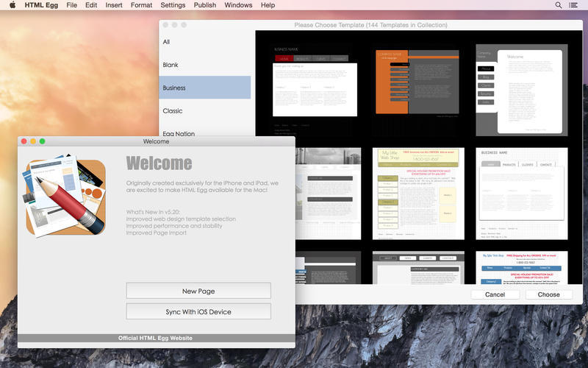Click Sync With iOS Device button

(x=198, y=311)
